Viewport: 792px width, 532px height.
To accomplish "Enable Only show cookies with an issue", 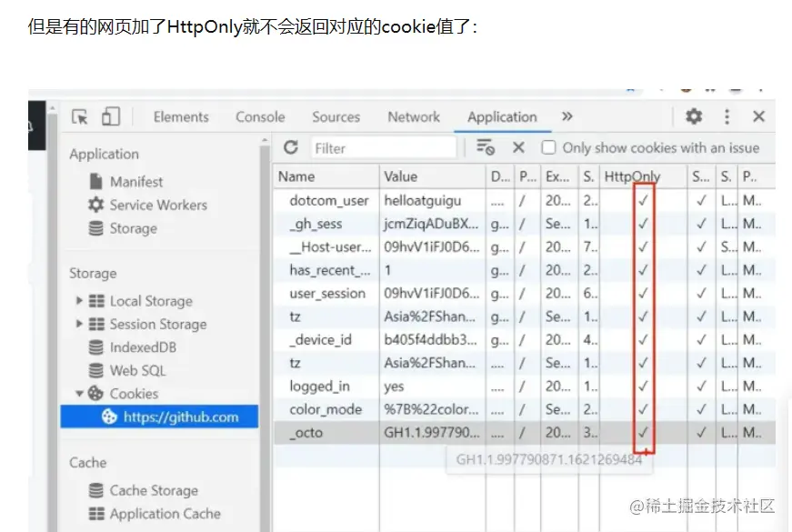I will pyautogui.click(x=548, y=147).
